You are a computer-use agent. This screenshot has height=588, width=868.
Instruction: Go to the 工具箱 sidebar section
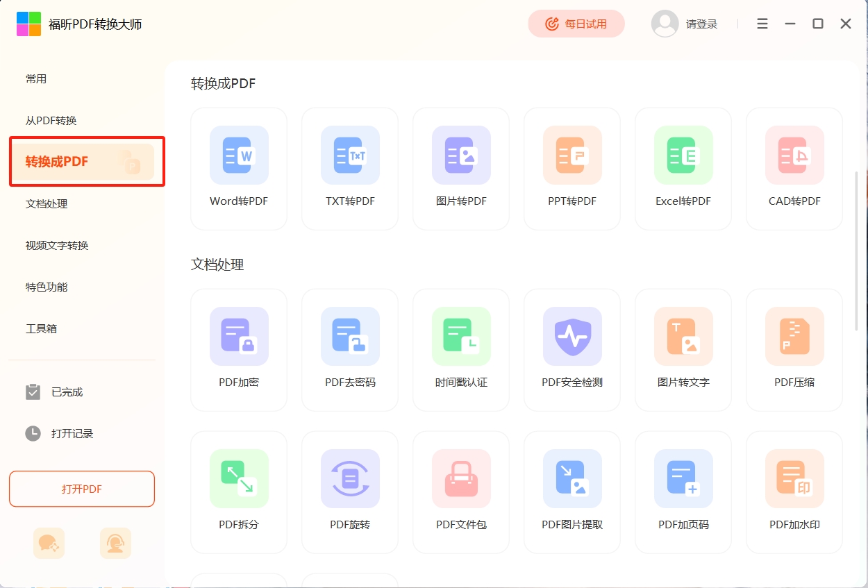point(42,329)
